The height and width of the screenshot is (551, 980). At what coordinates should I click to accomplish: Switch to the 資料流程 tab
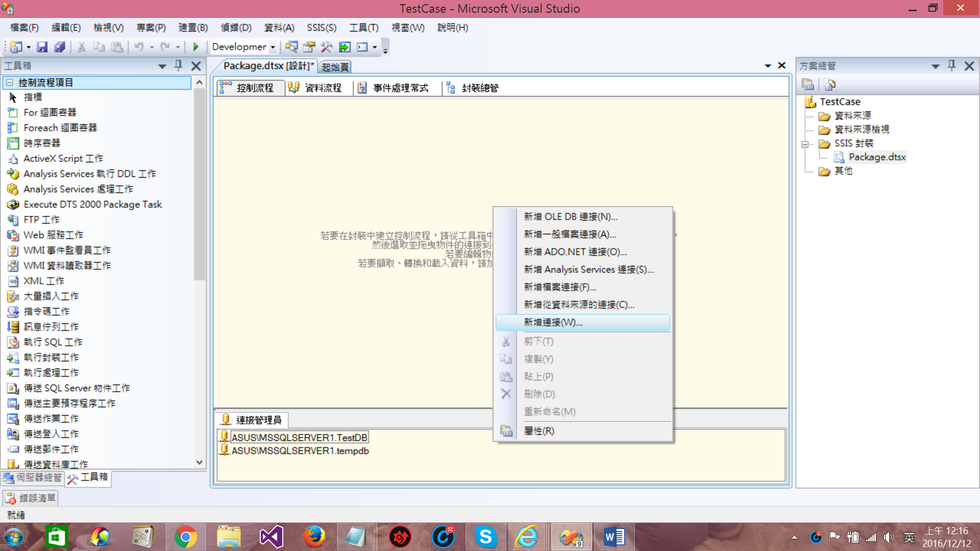pyautogui.click(x=316, y=88)
